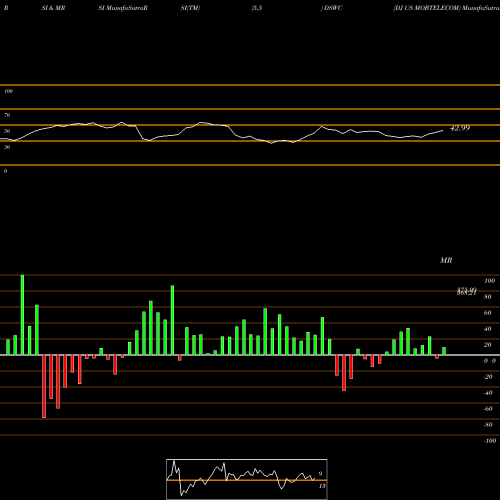Click the 60 label on MR axis
Viewport: 500px width, 500px height.
[x=488, y=313]
